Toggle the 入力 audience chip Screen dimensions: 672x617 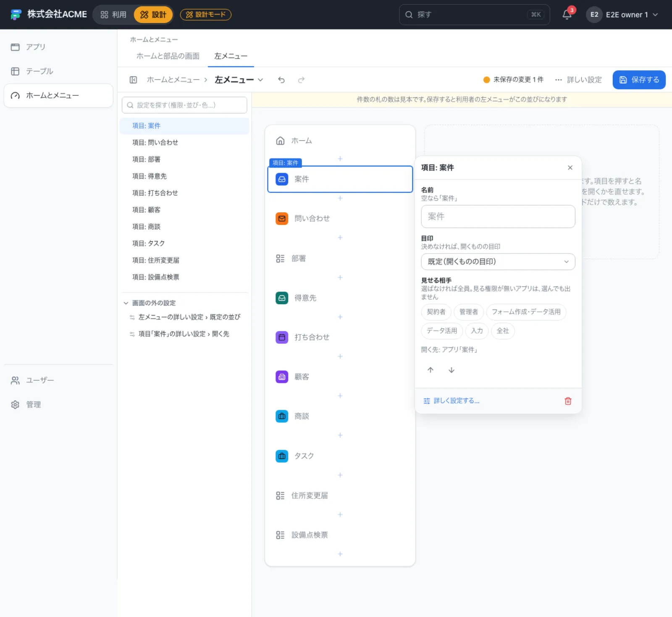pyautogui.click(x=477, y=331)
